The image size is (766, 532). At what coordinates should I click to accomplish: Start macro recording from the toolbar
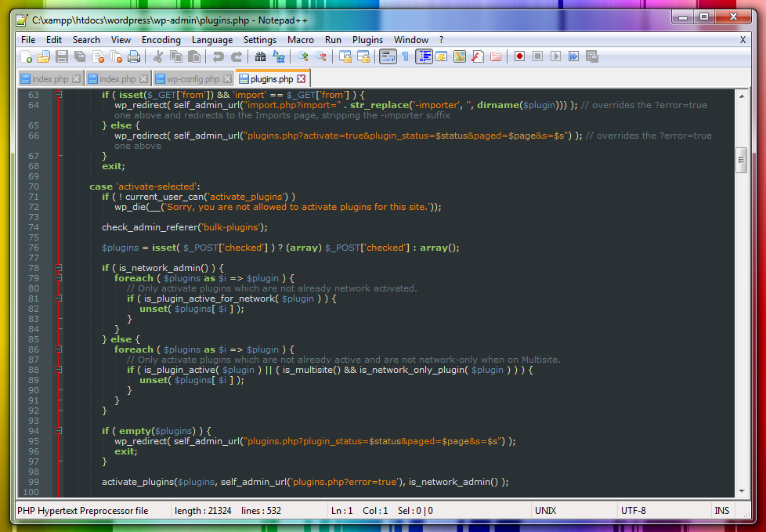coord(519,56)
